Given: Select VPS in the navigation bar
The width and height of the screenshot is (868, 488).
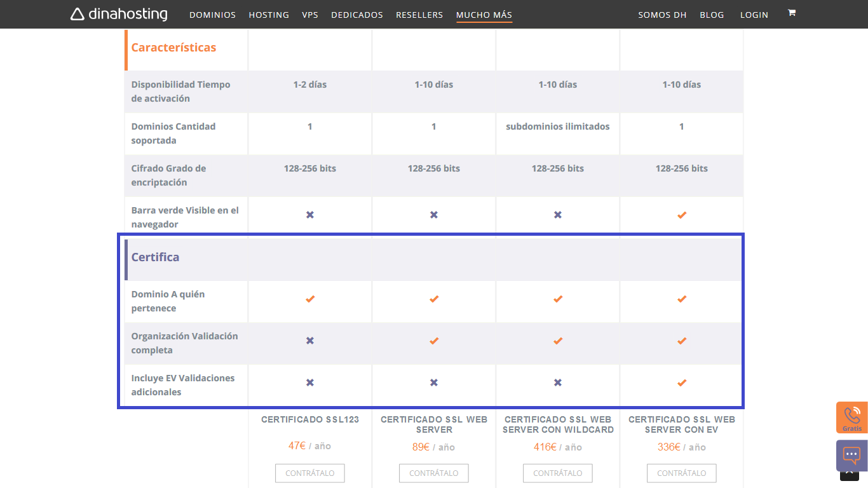Looking at the screenshot, I should click(310, 15).
